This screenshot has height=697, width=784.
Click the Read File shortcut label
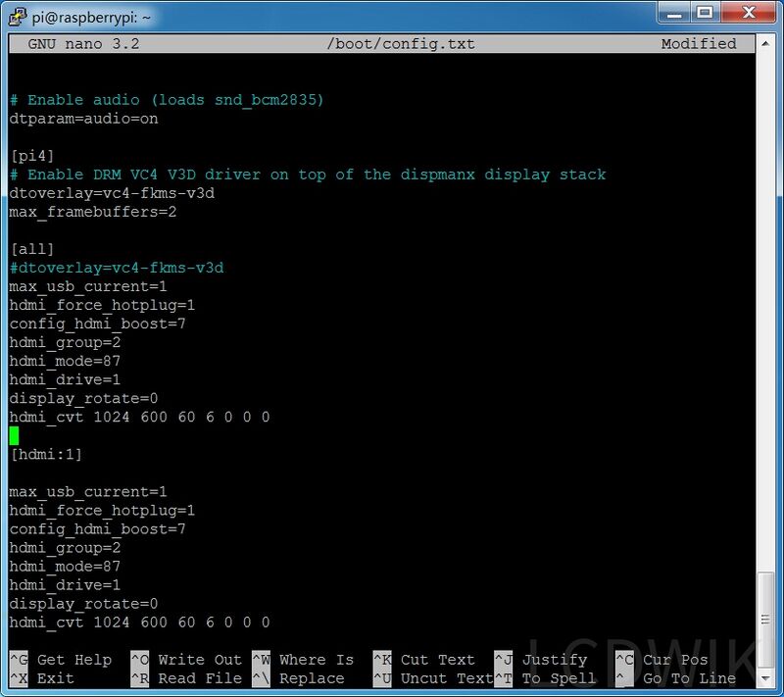pos(199,678)
